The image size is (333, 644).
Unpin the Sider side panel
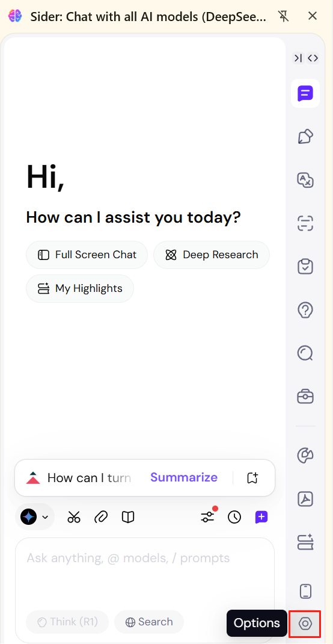point(283,16)
